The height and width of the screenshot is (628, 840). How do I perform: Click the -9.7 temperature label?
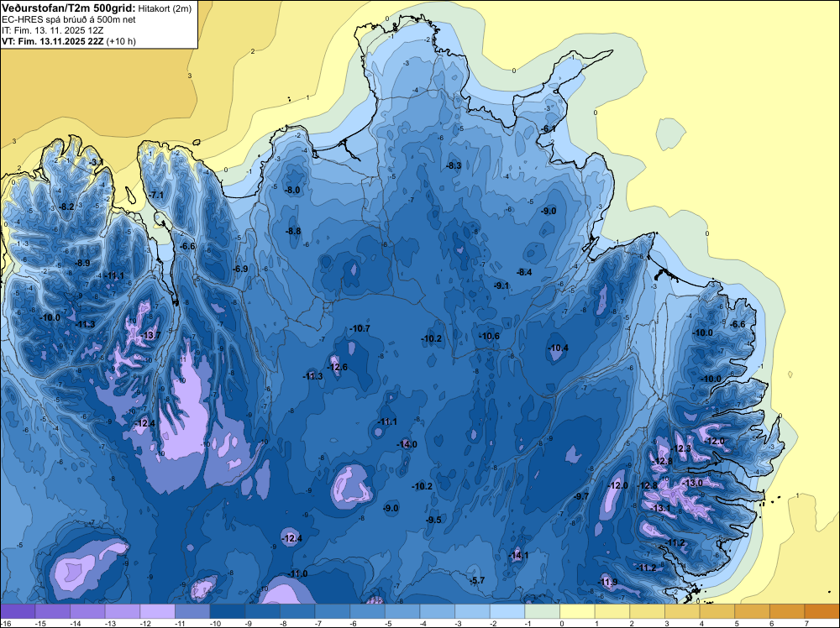[582, 497]
